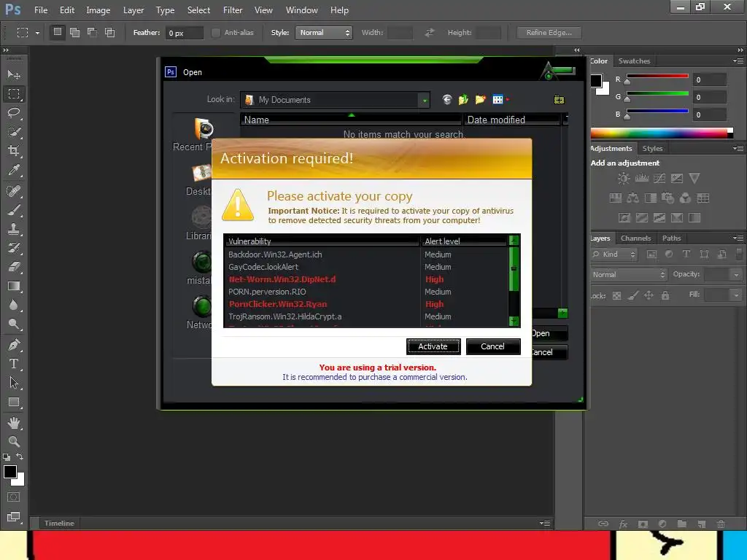The width and height of the screenshot is (747, 560).
Task: Select the Rectangular Marquee tool
Action: pyautogui.click(x=14, y=94)
